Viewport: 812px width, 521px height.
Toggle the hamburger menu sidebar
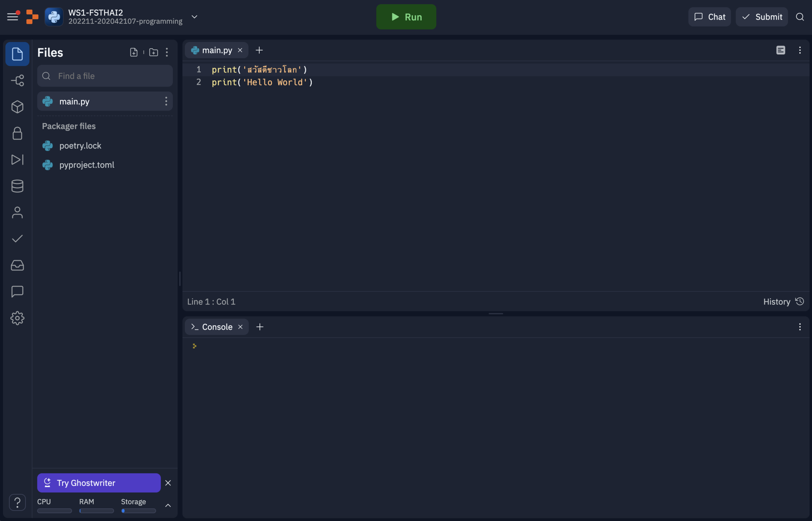(12, 17)
